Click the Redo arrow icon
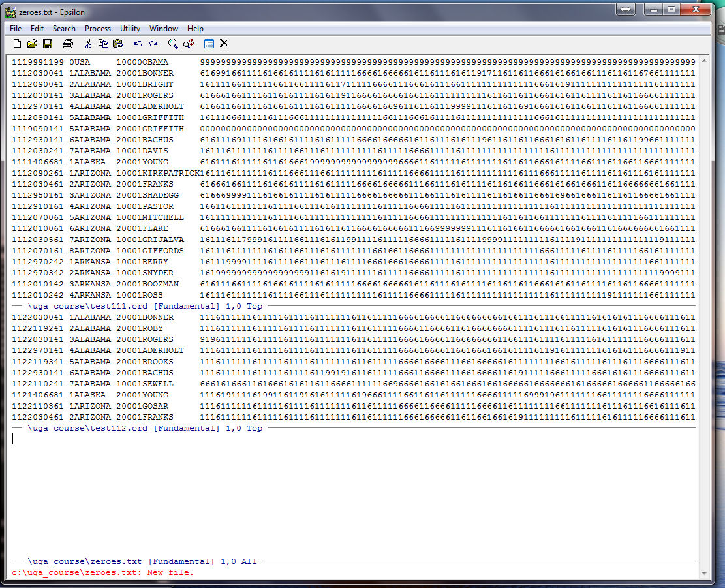725x588 pixels. pos(153,44)
